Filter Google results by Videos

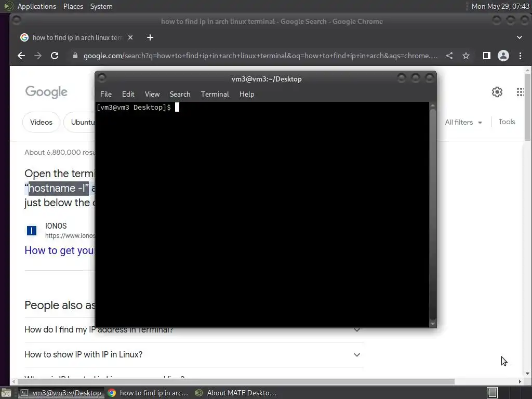(41, 122)
